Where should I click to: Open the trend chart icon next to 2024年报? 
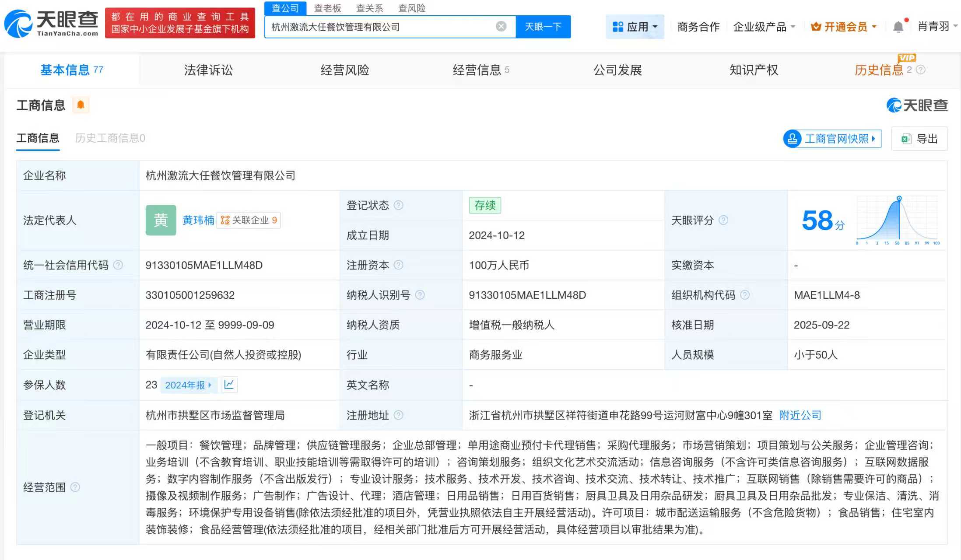pyautogui.click(x=229, y=385)
